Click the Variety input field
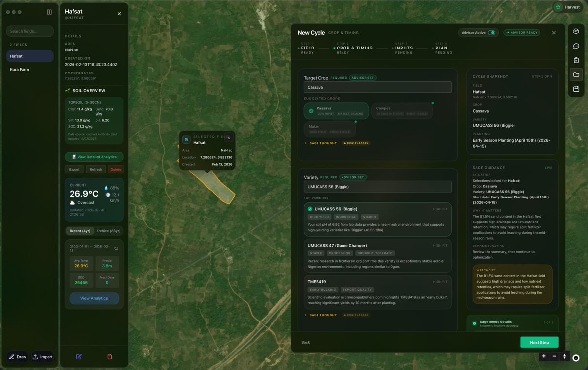The image size is (588, 370). pos(377,187)
